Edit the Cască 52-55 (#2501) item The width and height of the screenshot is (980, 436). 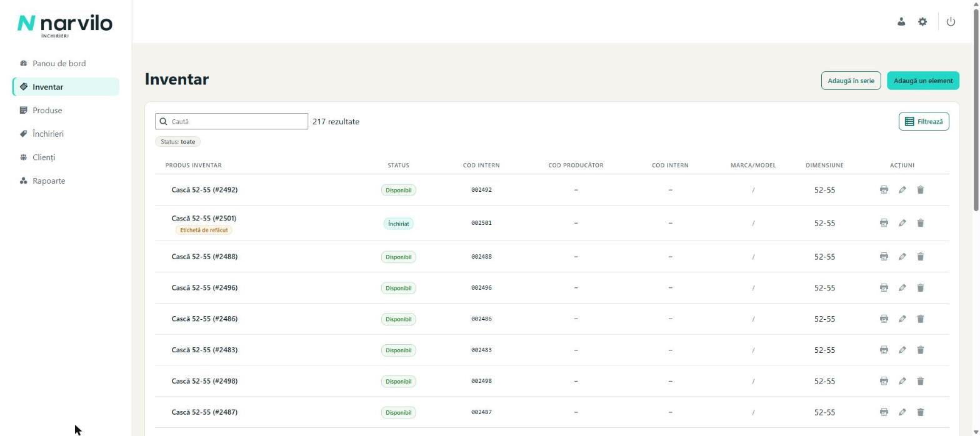pyautogui.click(x=902, y=223)
